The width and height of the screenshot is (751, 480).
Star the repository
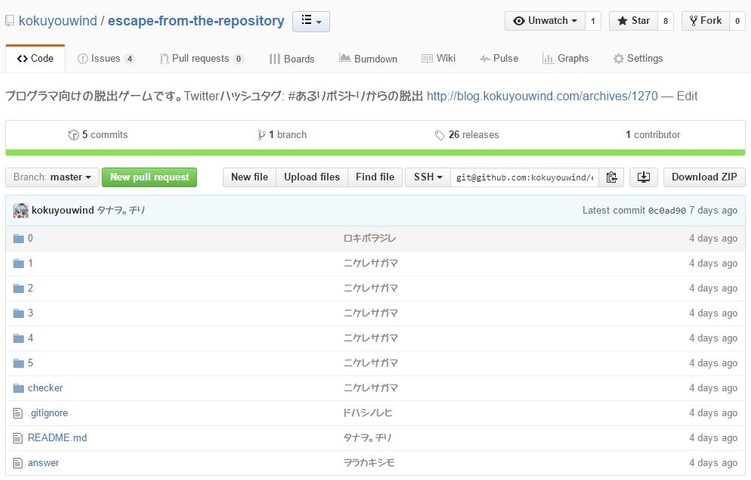tap(633, 21)
